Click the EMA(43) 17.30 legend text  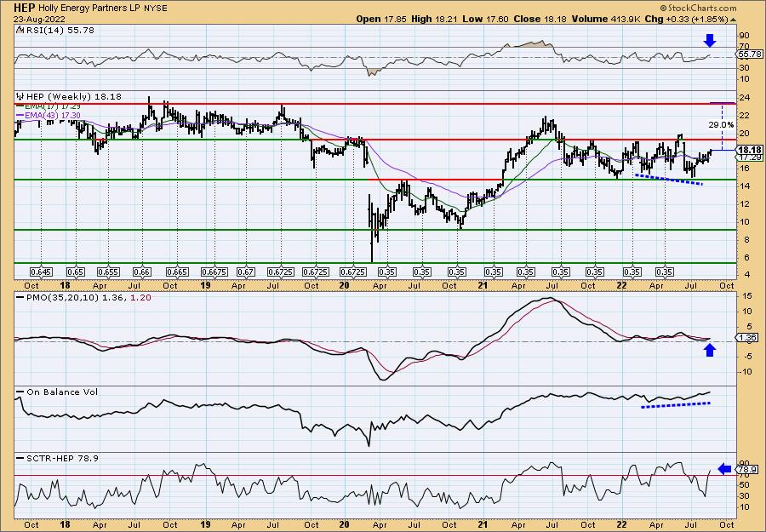(x=54, y=115)
